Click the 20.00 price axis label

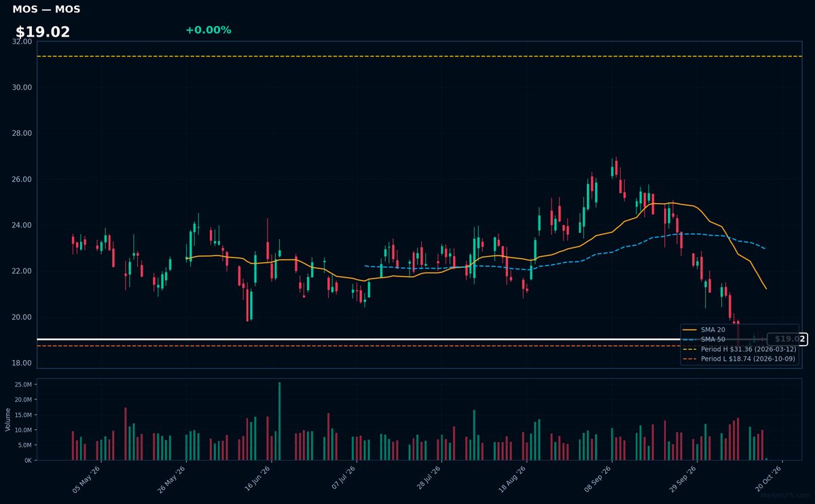coord(22,317)
